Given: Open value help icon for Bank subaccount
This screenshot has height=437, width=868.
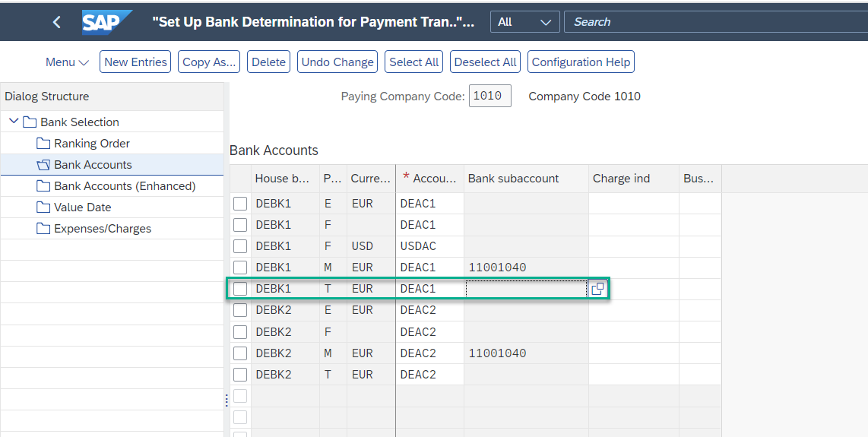Looking at the screenshot, I should pyautogui.click(x=598, y=289).
